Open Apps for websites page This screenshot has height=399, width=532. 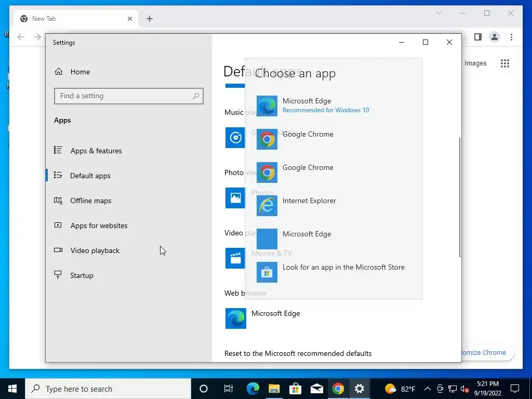[129, 225]
